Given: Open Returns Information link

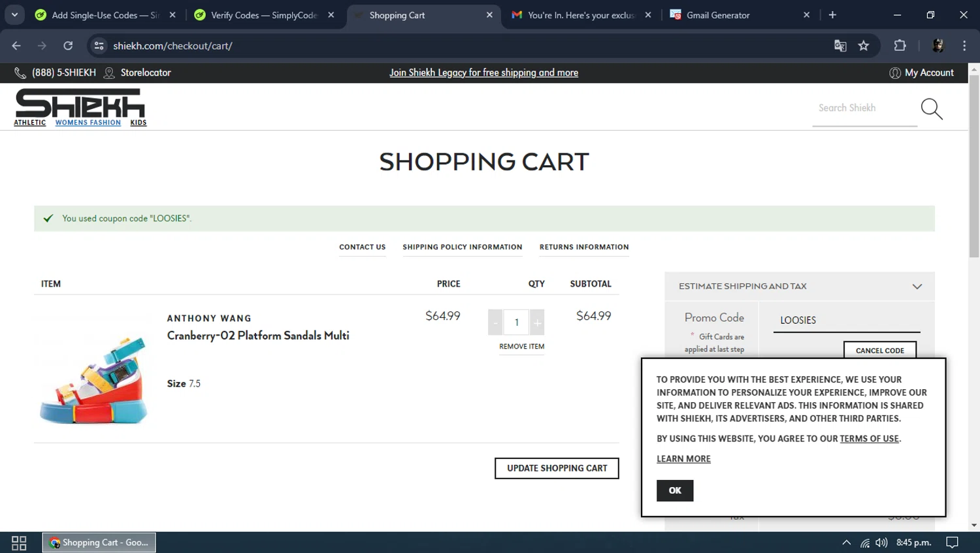Looking at the screenshot, I should click(584, 247).
